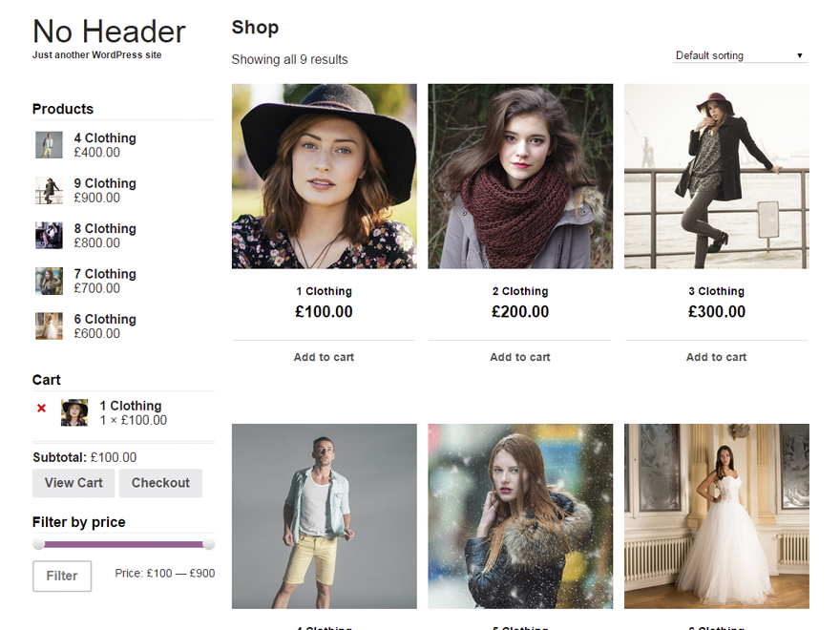Open 8 Clothing in Products sidebar
Screen dimensions: 840x630
click(105, 229)
